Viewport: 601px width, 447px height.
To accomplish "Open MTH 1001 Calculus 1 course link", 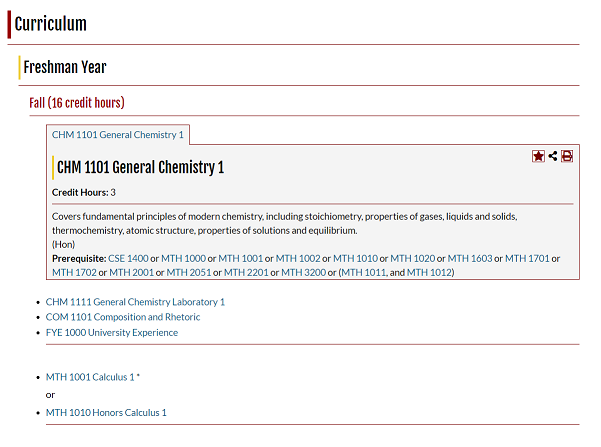I will point(90,377).
